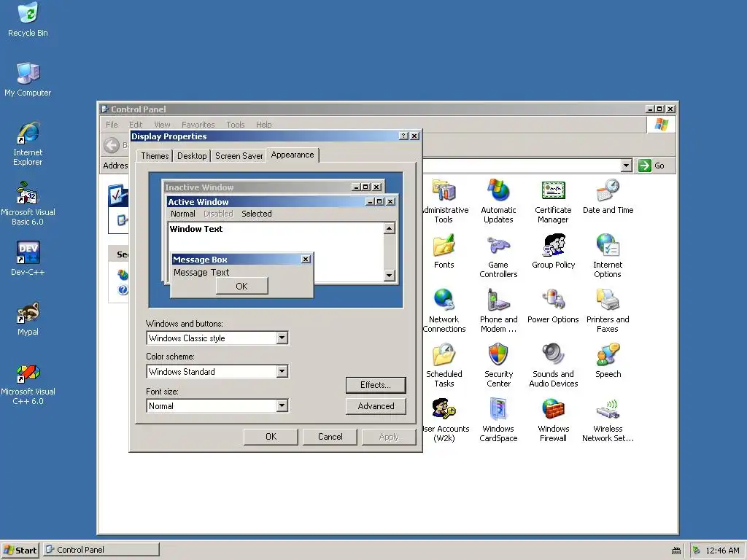Open My Computer desktop icon
Screen dimensions: 747x560
coord(28,73)
